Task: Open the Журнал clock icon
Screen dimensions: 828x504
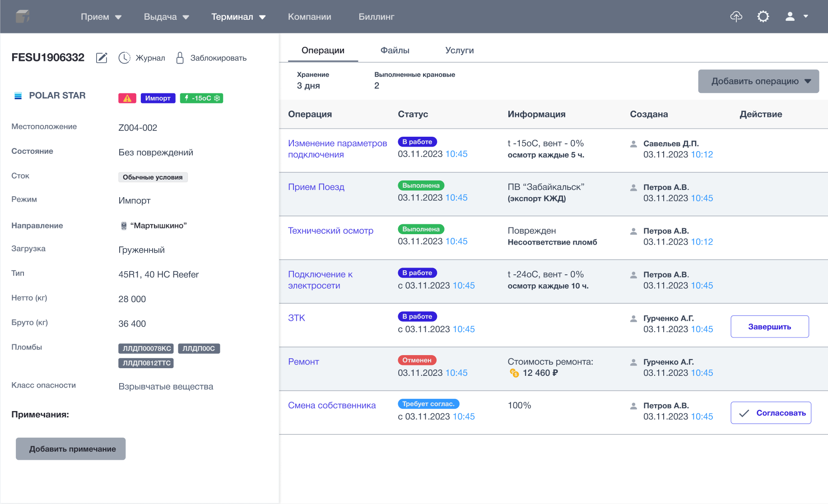Action: point(124,58)
